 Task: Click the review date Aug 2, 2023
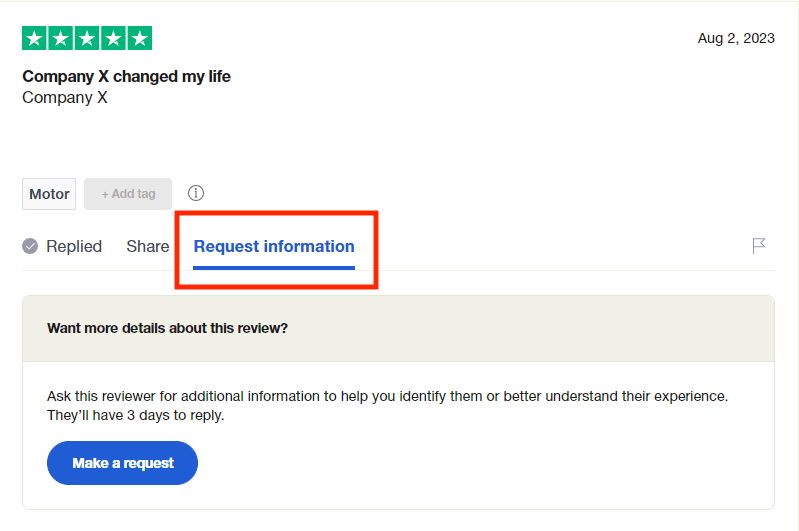coord(736,38)
